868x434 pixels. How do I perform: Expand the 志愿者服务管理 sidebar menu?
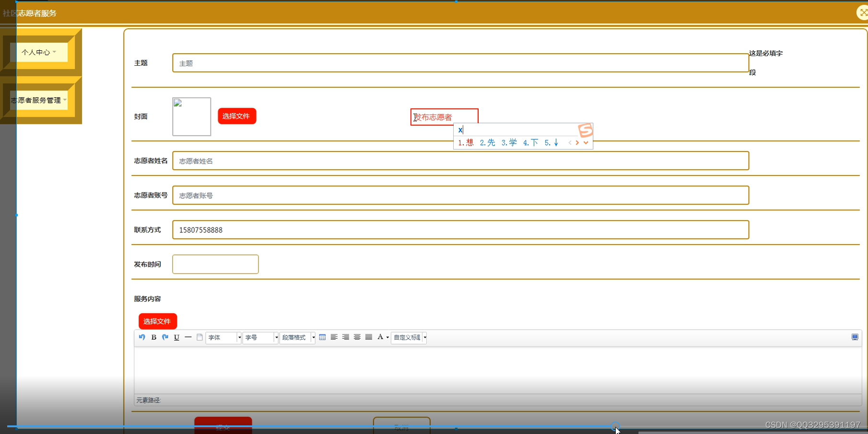(x=39, y=100)
